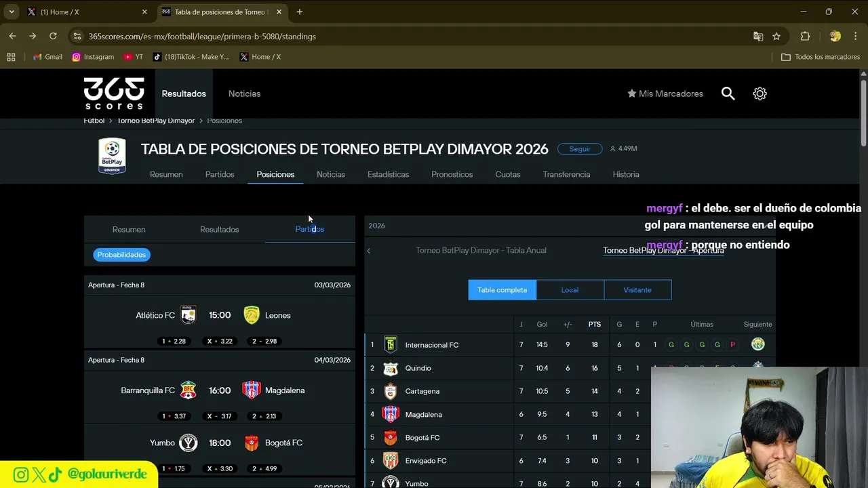Click odds 2.13 for Magdalena win
The height and width of the screenshot is (488, 868).
(264, 416)
